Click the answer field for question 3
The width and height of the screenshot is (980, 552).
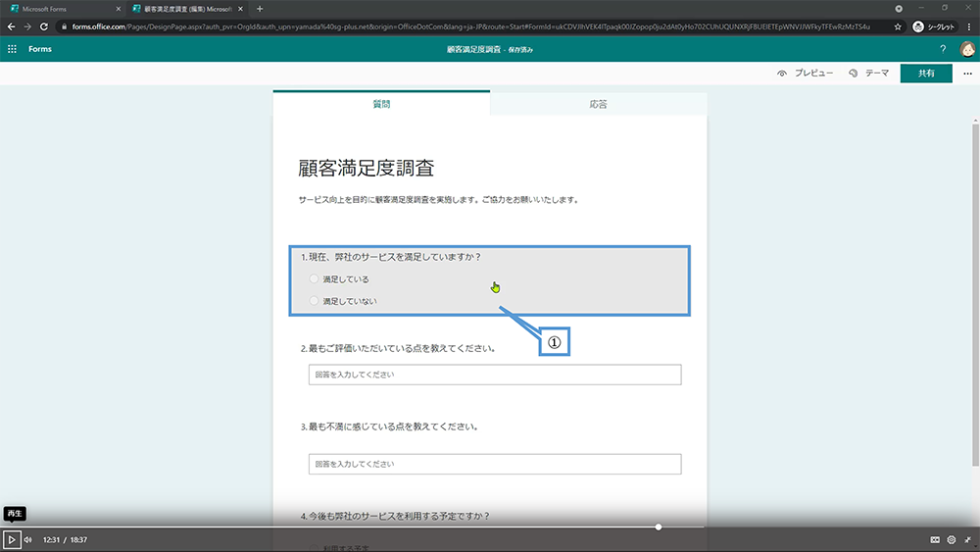click(495, 464)
